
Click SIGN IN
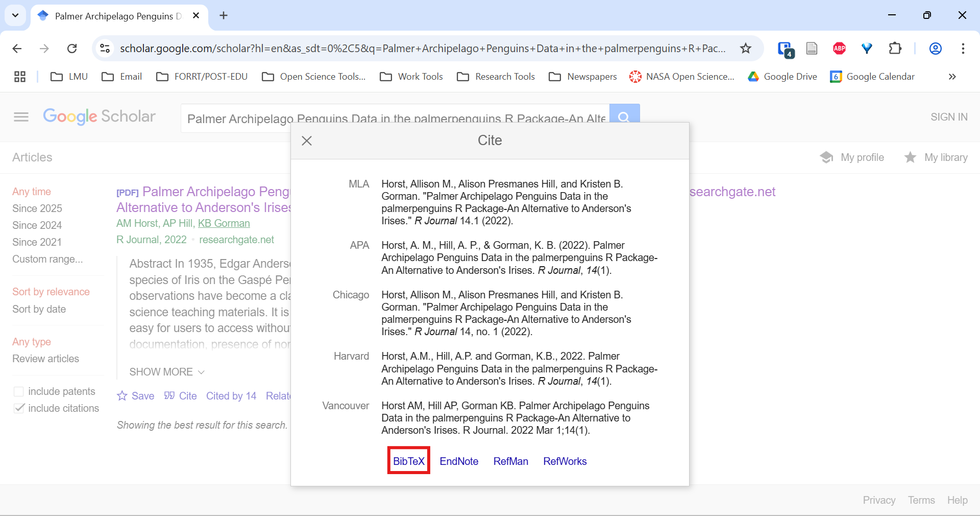point(949,117)
